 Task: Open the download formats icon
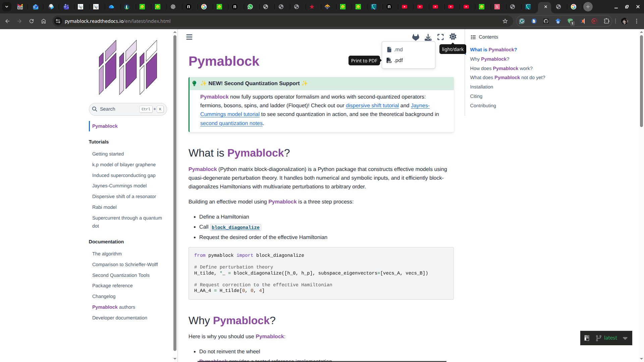click(x=428, y=37)
